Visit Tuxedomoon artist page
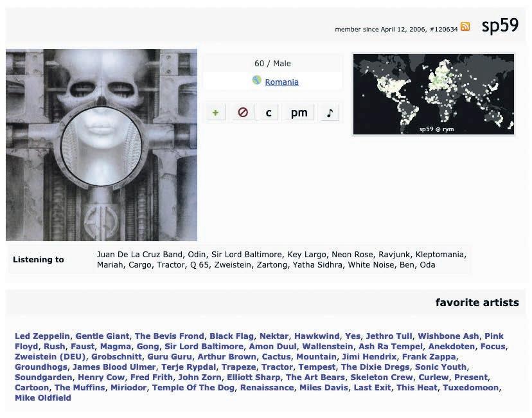 tap(470, 388)
